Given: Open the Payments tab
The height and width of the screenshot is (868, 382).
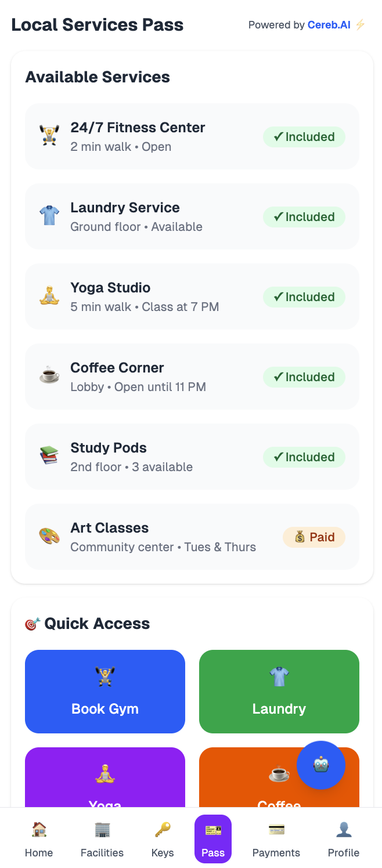Looking at the screenshot, I should coord(276,839).
